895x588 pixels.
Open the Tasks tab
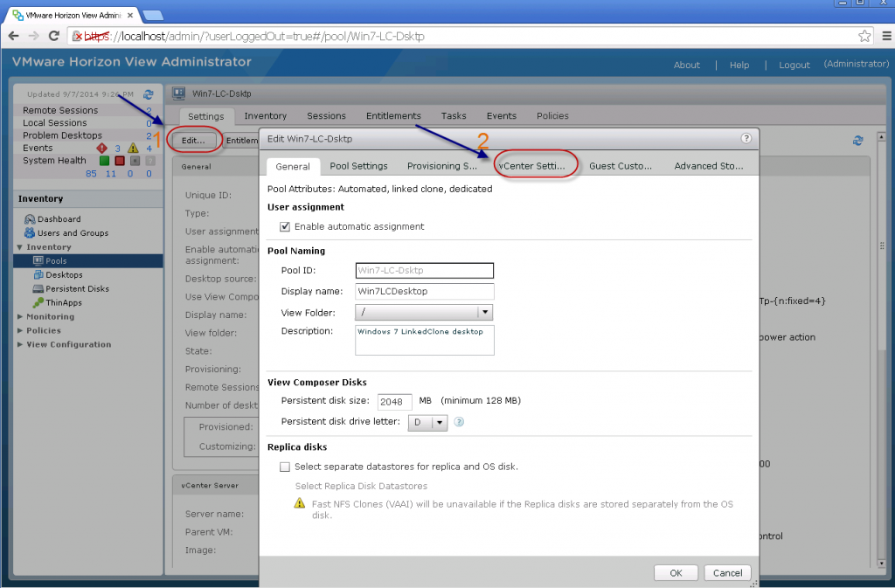pos(454,116)
